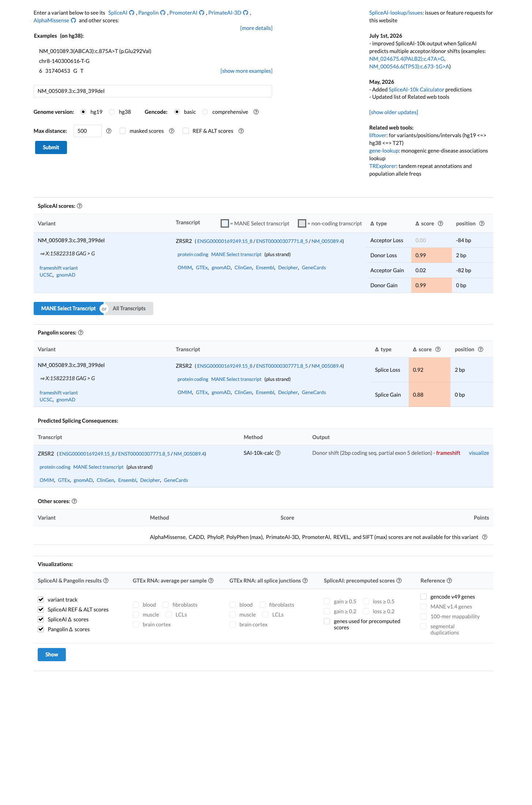Click help icon by SpliceAI precomputed scores
532x805 pixels.
click(399, 581)
